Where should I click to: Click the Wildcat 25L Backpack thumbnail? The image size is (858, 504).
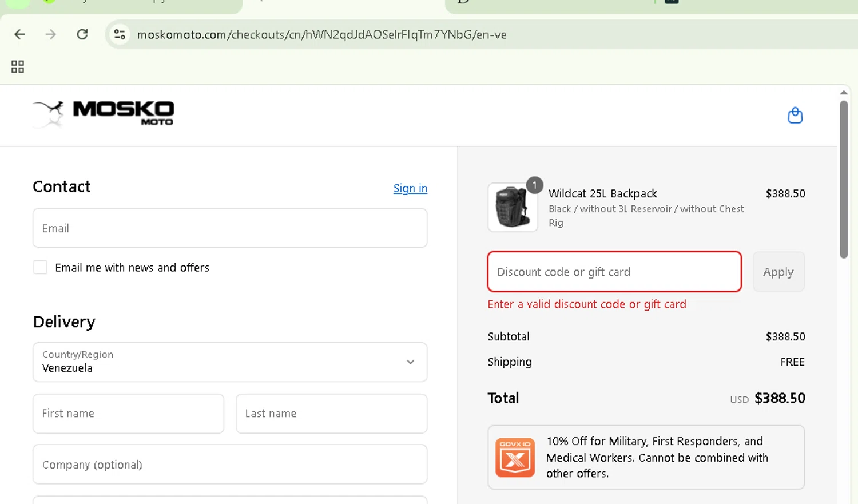[513, 207]
